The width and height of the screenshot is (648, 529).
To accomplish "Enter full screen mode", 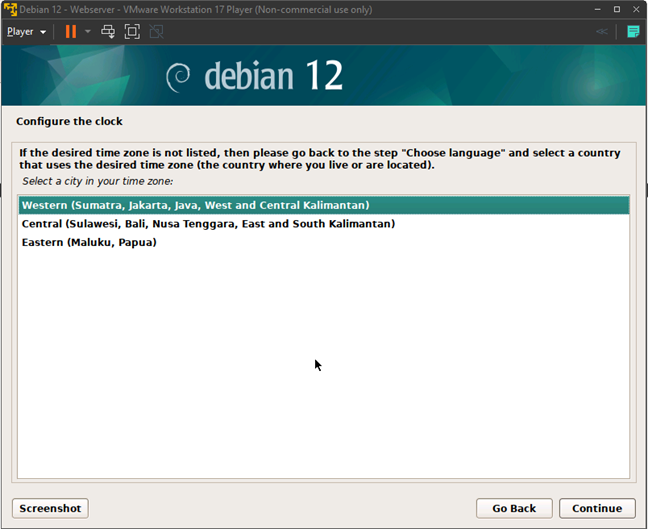I will pyautogui.click(x=132, y=31).
